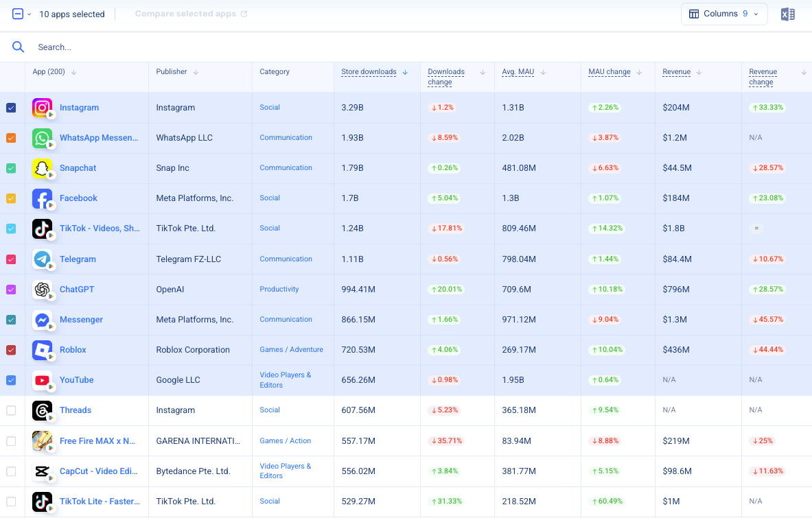The height and width of the screenshot is (518, 812).
Task: Click the Threads app icon
Action: (x=42, y=410)
